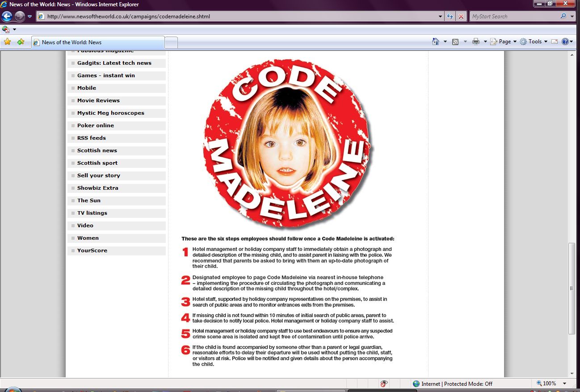Click the Read Mail envelope icon
This screenshot has width=580, height=392.
point(555,42)
